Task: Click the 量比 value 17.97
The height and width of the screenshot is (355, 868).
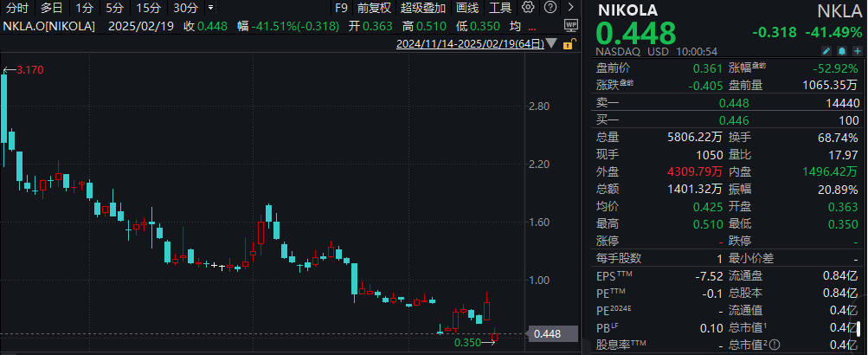Action: tap(845, 154)
